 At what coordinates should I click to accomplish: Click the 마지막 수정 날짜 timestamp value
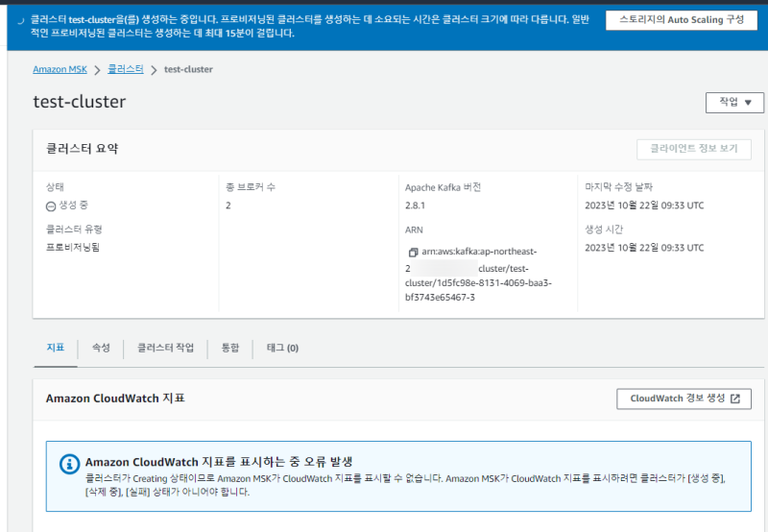[x=644, y=206]
